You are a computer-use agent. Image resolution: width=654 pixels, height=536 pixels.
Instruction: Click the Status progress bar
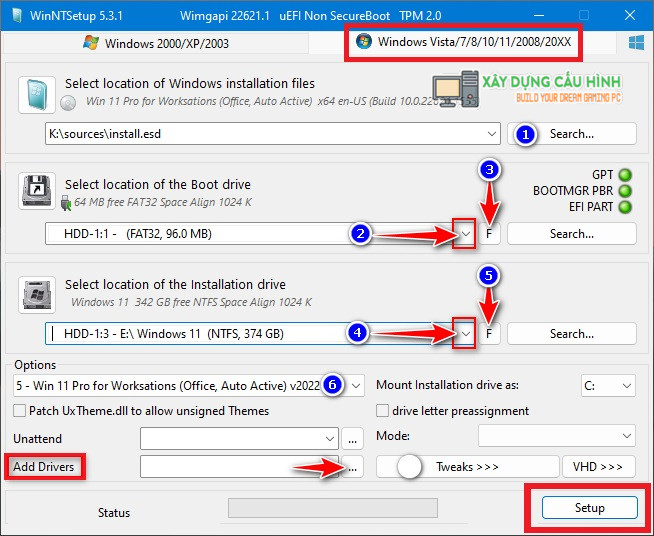tap(332, 508)
